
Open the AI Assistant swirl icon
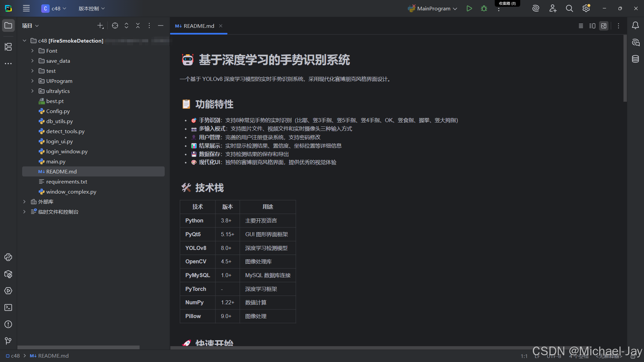click(536, 8)
